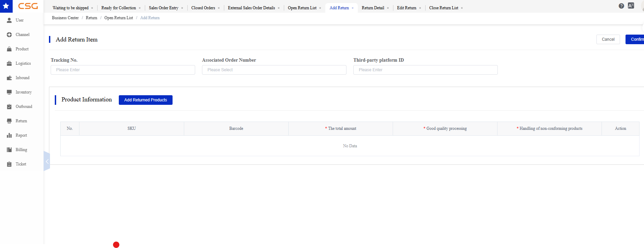Go to Open Return List breadcrumb

pyautogui.click(x=118, y=18)
